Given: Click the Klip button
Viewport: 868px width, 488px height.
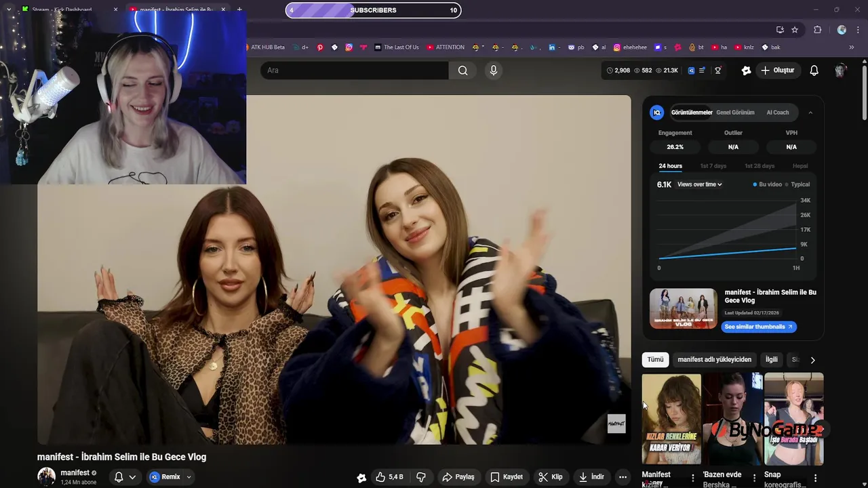Looking at the screenshot, I should pos(550,477).
